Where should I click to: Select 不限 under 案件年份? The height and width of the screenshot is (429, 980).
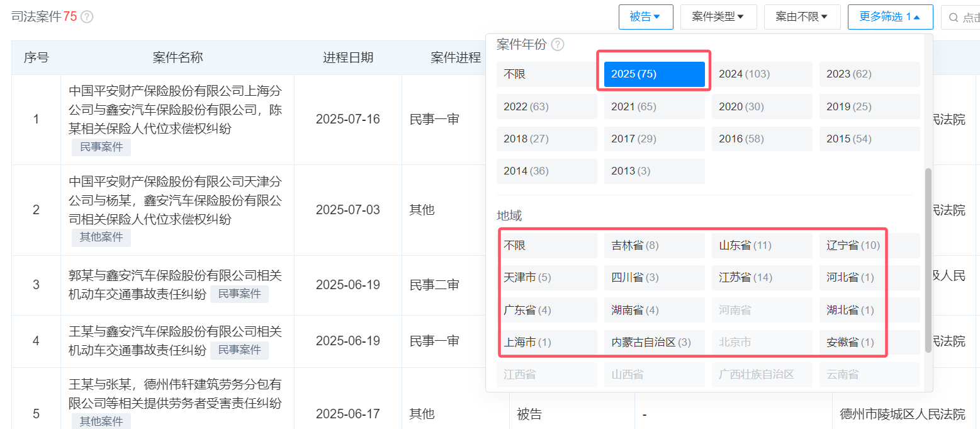tap(546, 74)
